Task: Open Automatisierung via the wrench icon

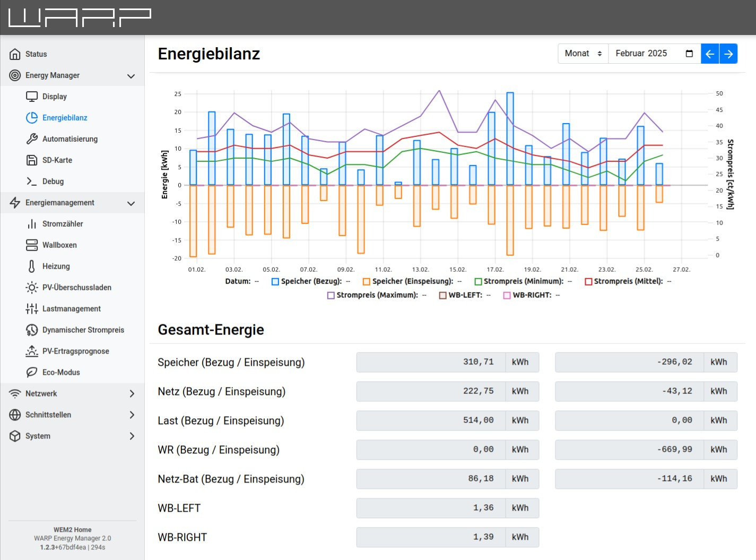Action: (32, 139)
